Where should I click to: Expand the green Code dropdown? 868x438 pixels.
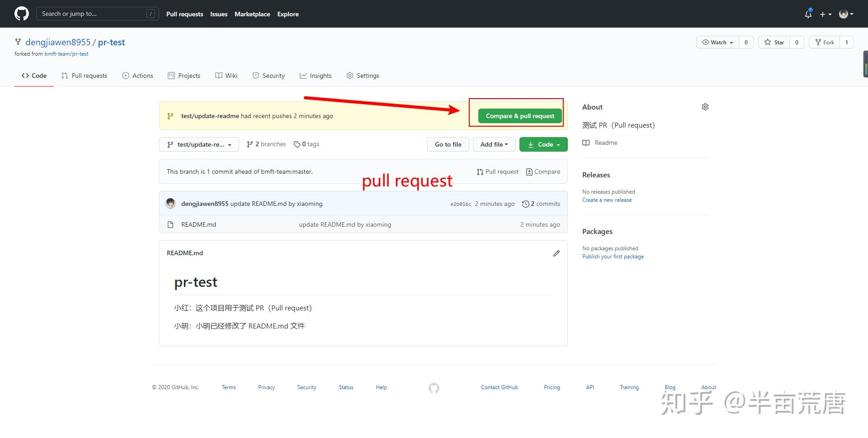pos(543,144)
